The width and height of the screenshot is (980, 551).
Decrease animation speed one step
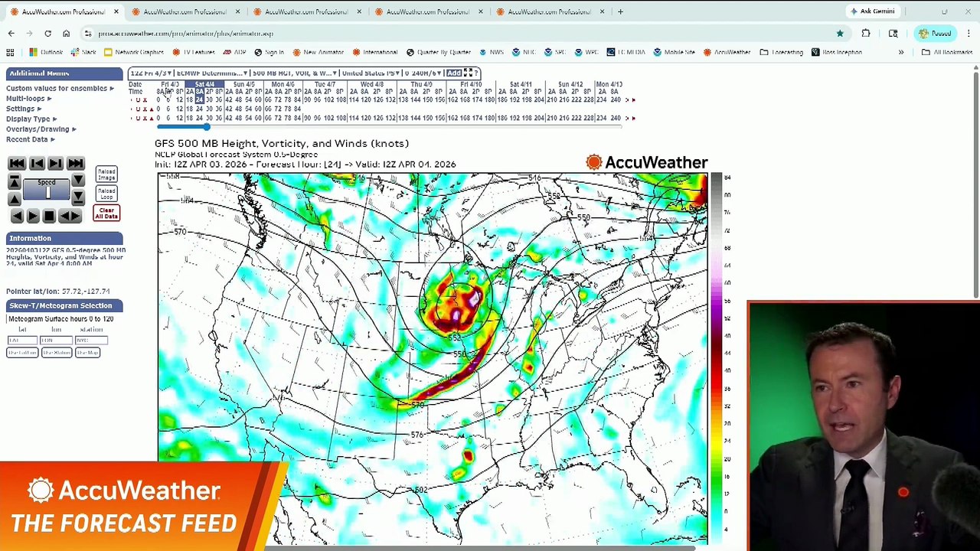[x=78, y=179]
